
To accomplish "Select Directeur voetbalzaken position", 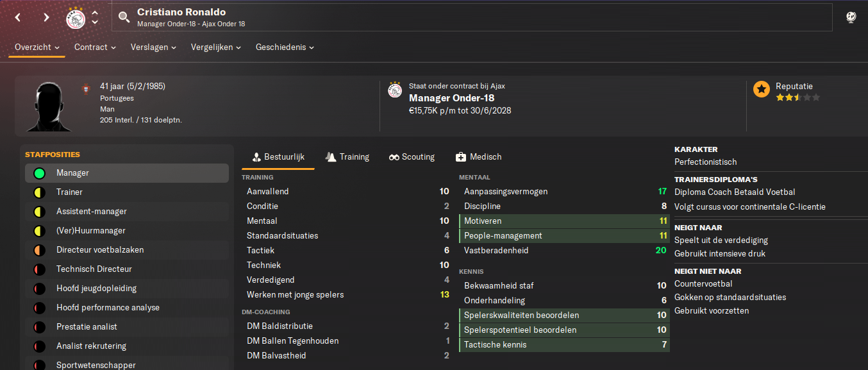I will pyautogui.click(x=127, y=250).
